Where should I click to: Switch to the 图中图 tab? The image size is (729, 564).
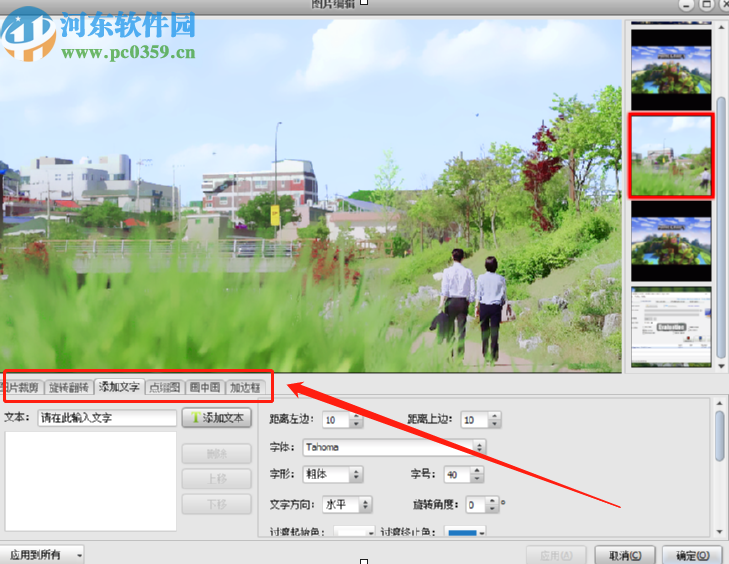pyautogui.click(x=205, y=387)
